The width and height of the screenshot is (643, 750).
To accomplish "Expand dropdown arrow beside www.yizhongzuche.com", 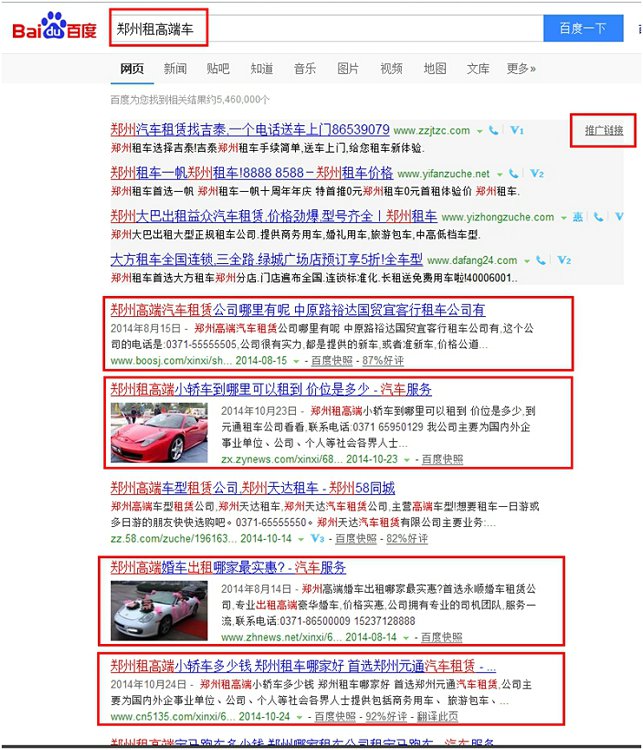I will click(564, 218).
